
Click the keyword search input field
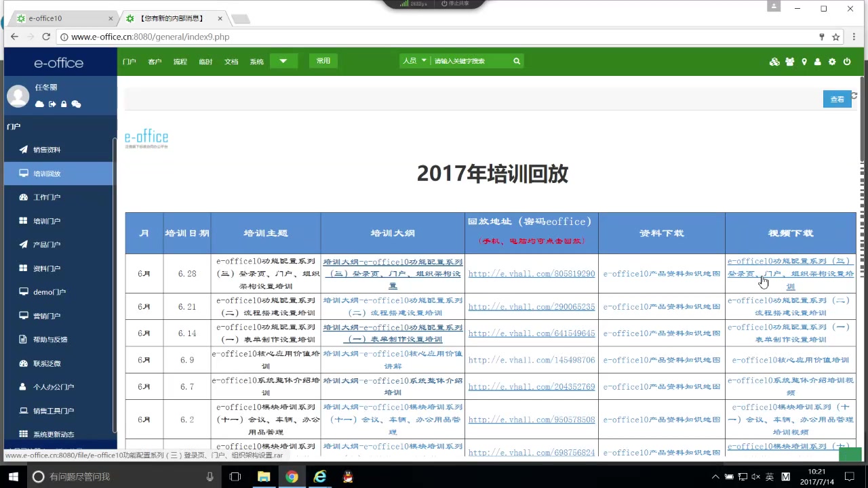coord(471,61)
